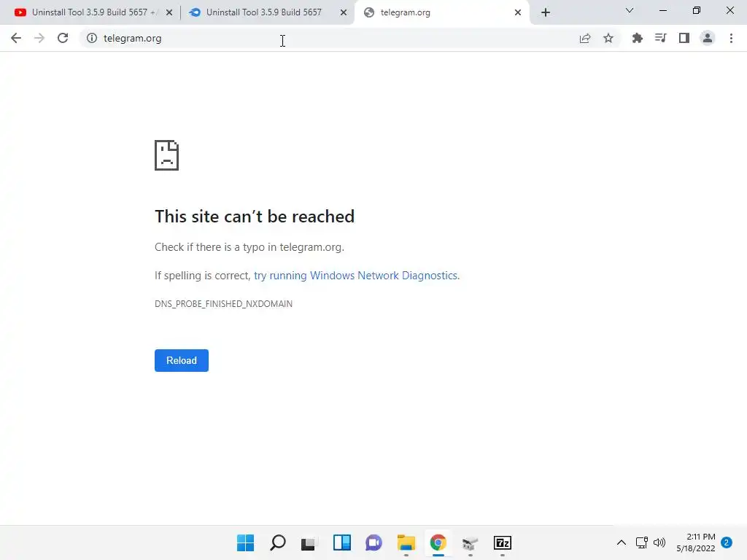Open the Extensions puzzle icon
Viewport: 747px width, 560px height.
click(638, 38)
